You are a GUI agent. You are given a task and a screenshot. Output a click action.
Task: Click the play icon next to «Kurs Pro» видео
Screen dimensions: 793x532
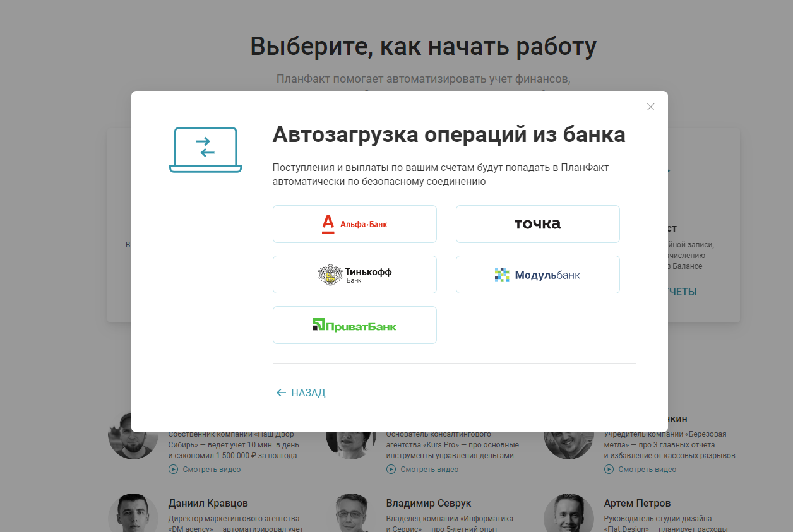390,469
